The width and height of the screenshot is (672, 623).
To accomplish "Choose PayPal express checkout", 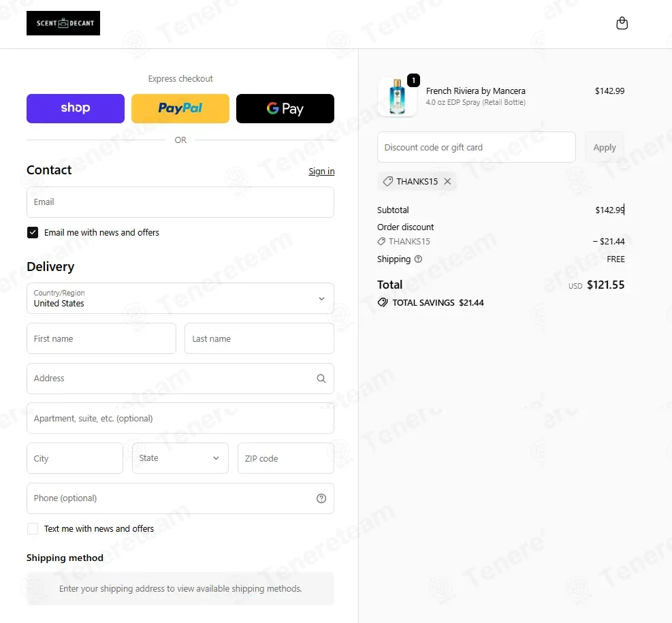I will coord(180,108).
